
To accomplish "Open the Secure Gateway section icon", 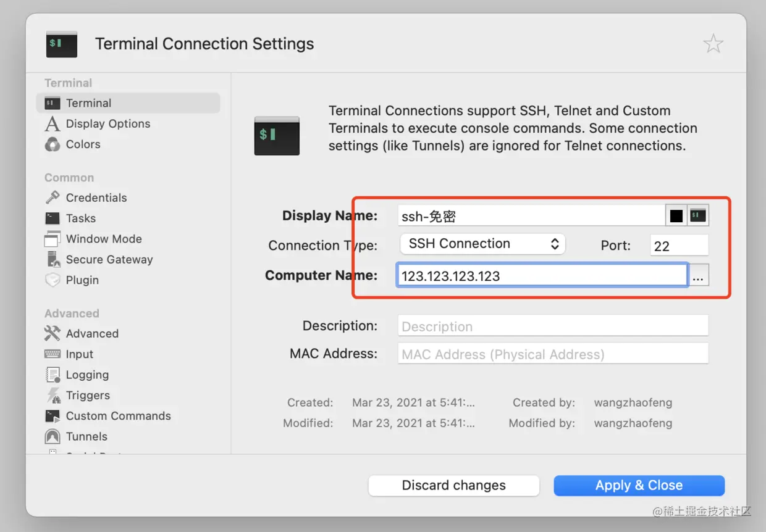I will click(x=53, y=259).
